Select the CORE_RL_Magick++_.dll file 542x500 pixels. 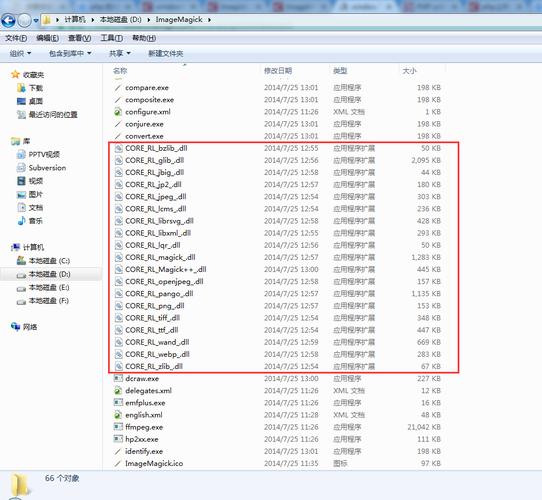166,269
